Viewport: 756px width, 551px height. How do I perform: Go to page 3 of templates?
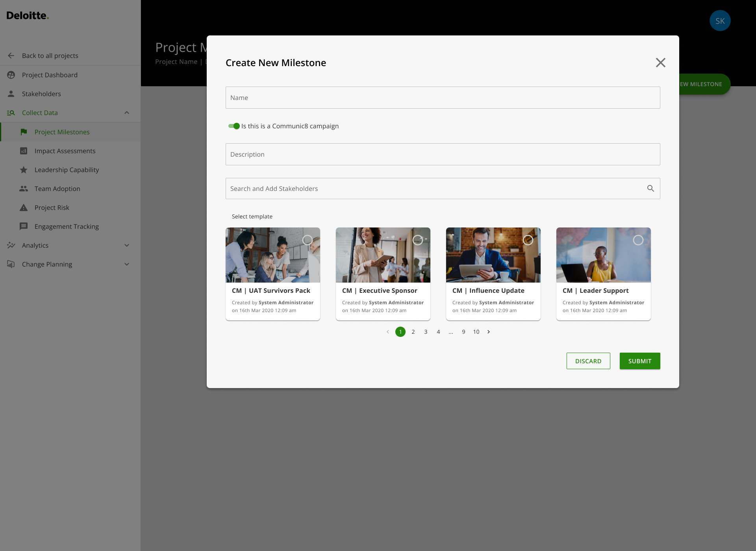pos(426,332)
